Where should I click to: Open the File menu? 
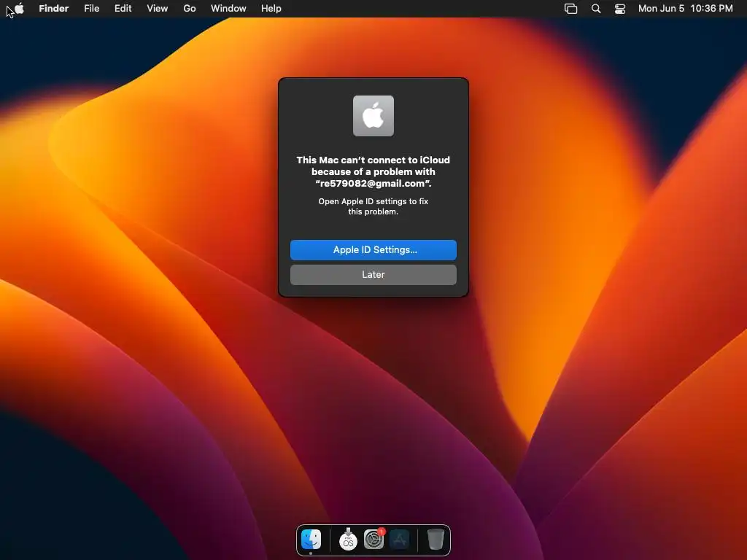coord(91,9)
